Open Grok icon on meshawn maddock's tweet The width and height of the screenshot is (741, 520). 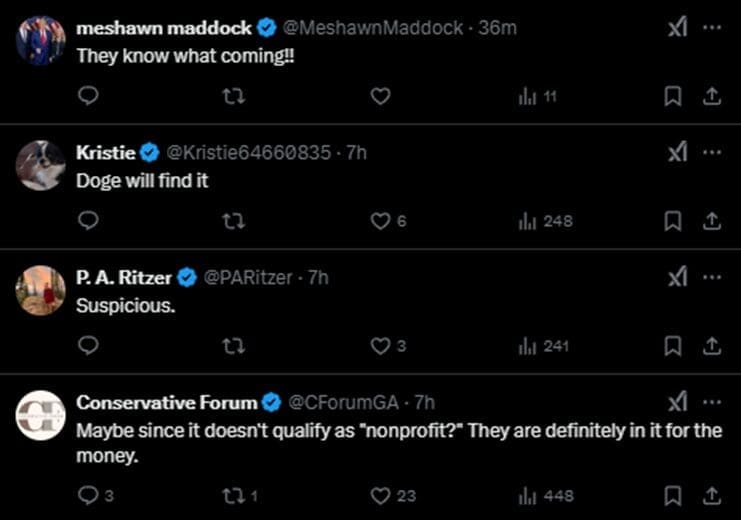coord(677,28)
